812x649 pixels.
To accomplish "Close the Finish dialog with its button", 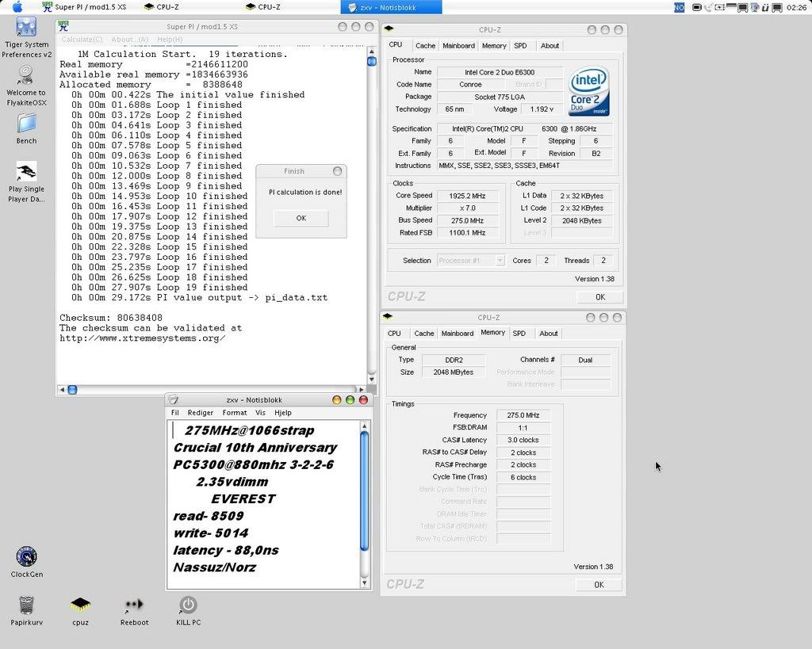I will pos(338,171).
